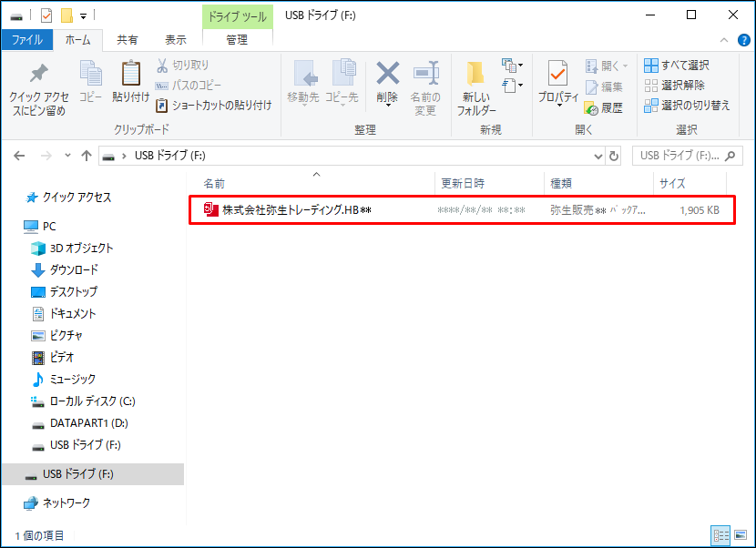
Task: Select Quick access (クイック アクセス) in sidebar
Action: pyautogui.click(x=67, y=198)
